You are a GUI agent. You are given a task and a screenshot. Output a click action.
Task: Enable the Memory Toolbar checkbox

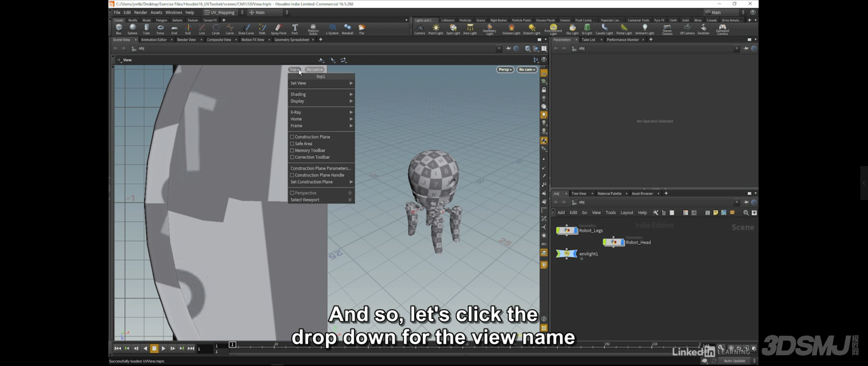pos(292,150)
